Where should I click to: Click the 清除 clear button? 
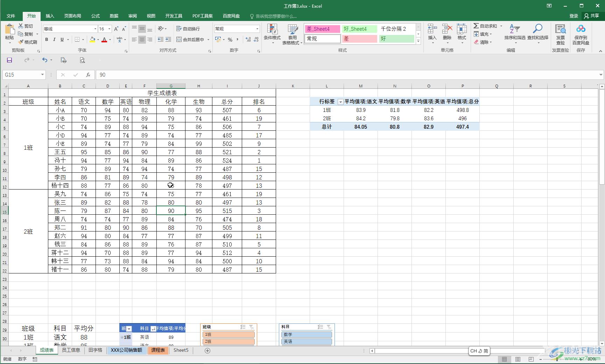tap(483, 42)
